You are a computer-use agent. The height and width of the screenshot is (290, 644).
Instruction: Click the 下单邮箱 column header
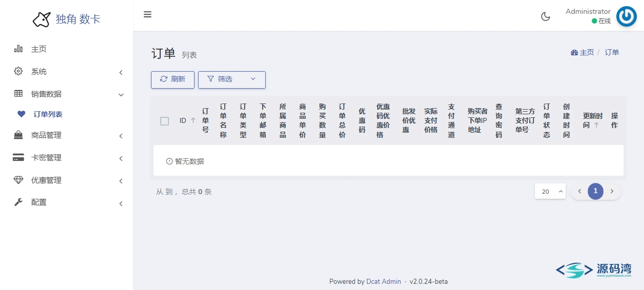click(263, 120)
